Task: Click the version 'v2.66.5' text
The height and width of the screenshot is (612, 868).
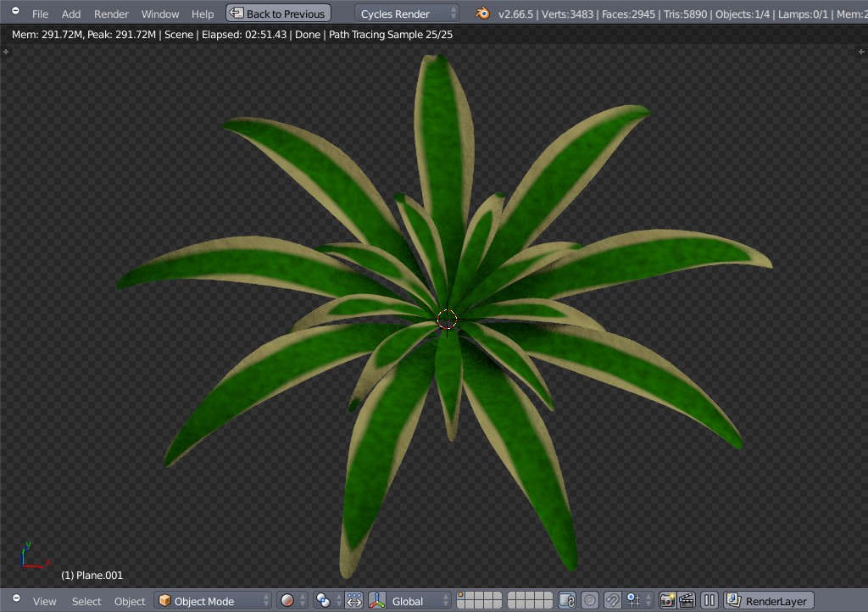Action: (515, 14)
